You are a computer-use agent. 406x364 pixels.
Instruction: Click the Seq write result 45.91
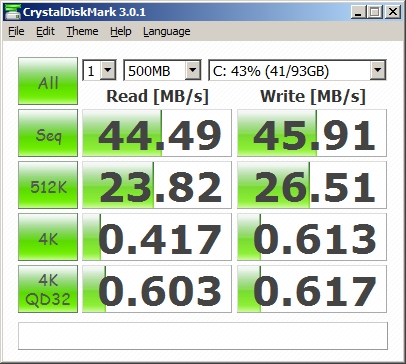coord(312,133)
